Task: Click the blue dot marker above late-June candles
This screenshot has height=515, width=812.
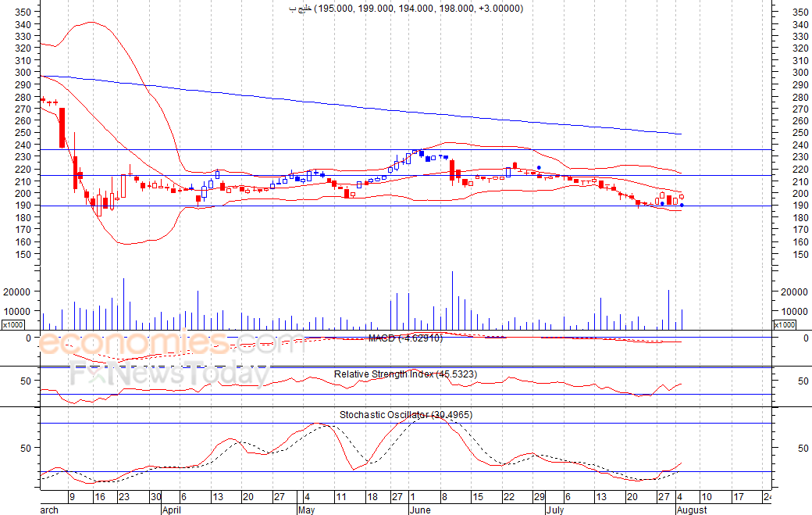Action: (539, 168)
